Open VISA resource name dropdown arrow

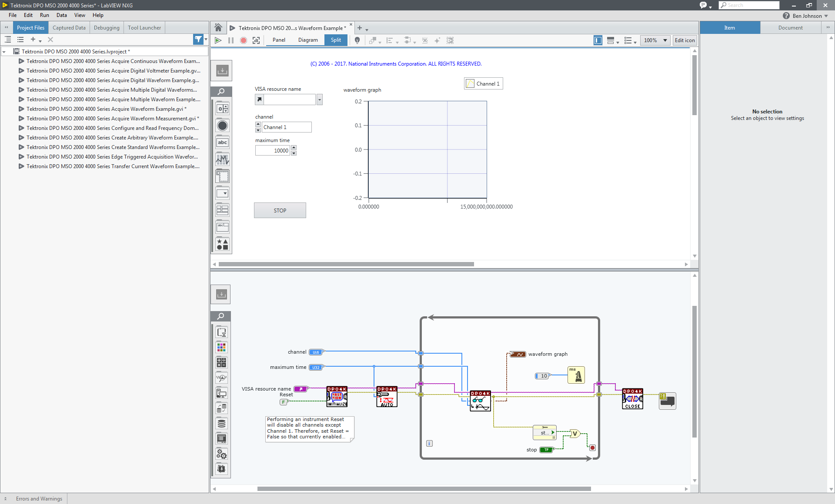click(320, 100)
